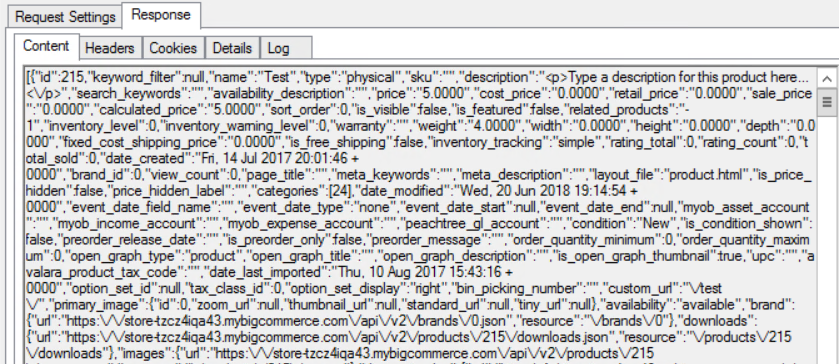
Task: Open the Content sub-tab
Action: pyautogui.click(x=47, y=47)
